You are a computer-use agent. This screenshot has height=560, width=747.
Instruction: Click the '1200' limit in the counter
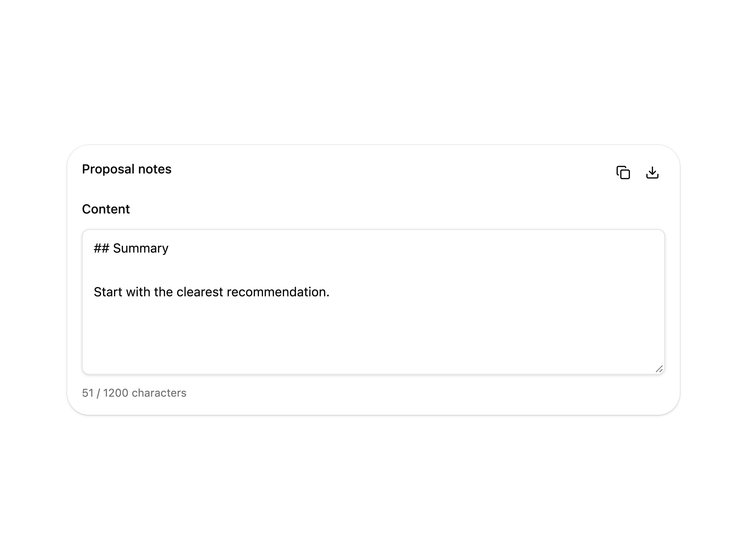tap(116, 393)
